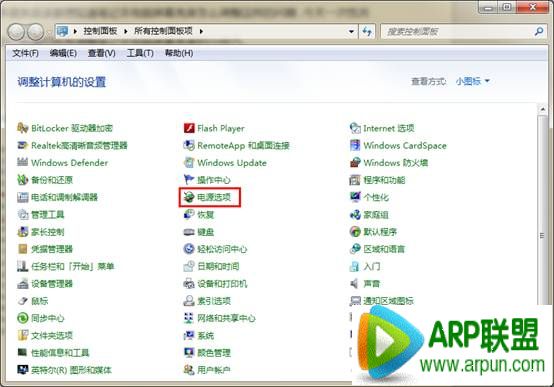The image size is (554, 387).
Task: Click the vertical scrollbar up arrow
Action: click(543, 109)
